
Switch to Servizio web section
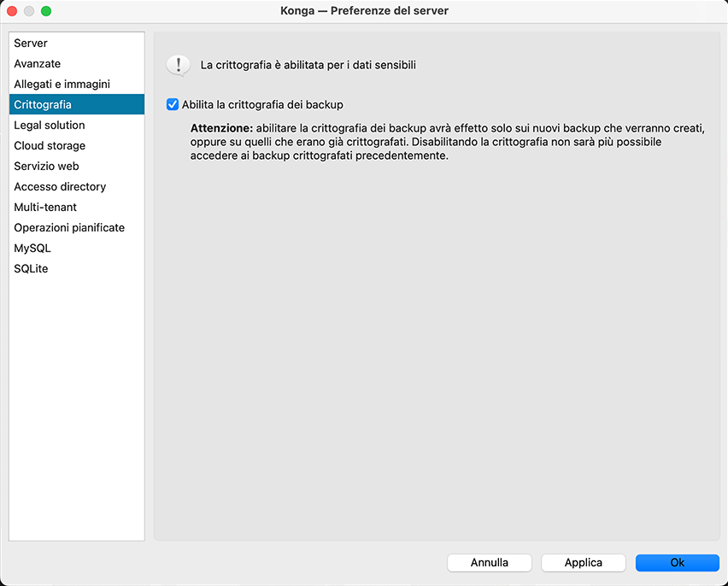[46, 166]
